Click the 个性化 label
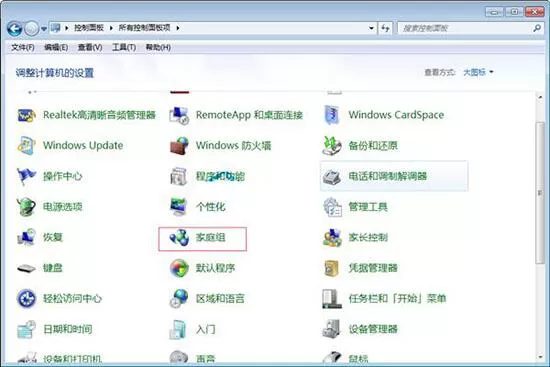 pos(210,207)
